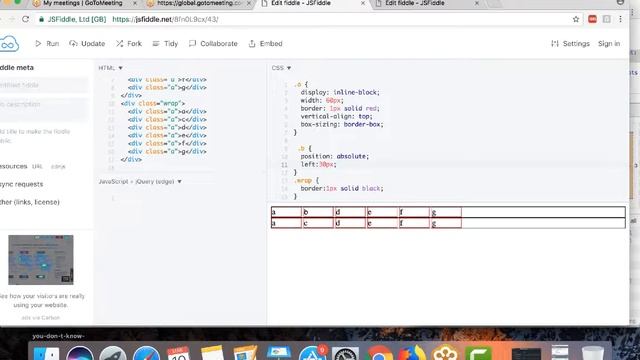Click the 'b' box in the result pane
Screen dimensions: 640x360
tap(318, 212)
